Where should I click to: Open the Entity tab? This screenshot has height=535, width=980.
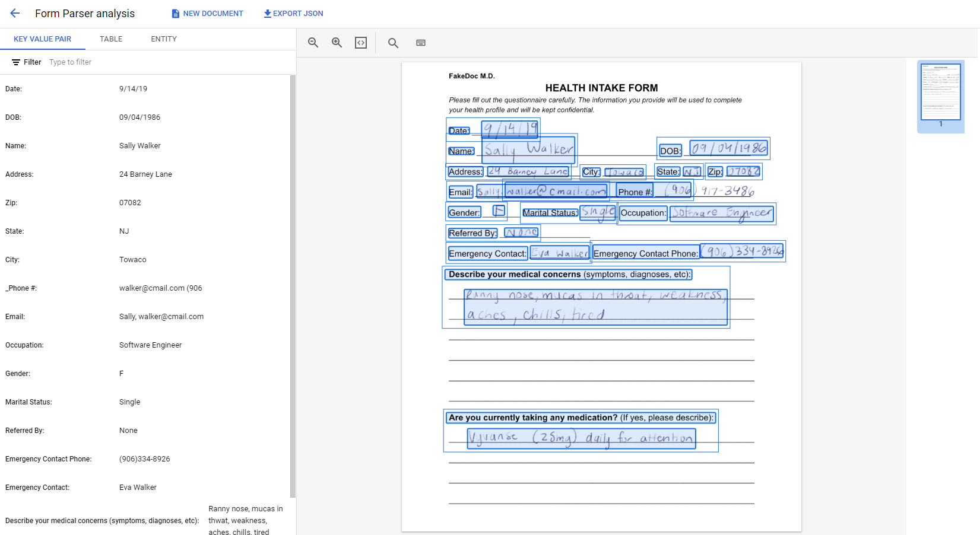[164, 39]
